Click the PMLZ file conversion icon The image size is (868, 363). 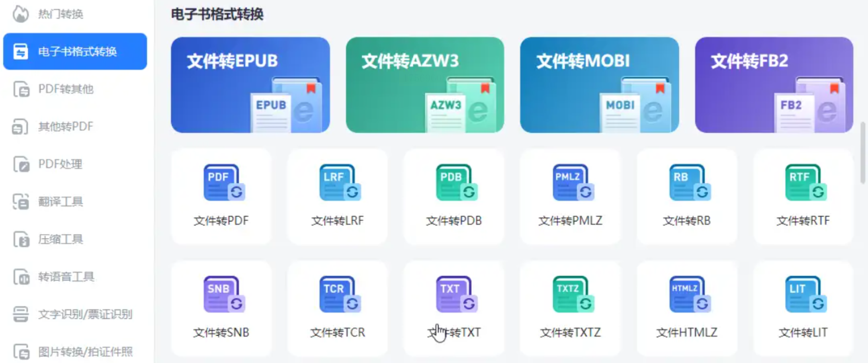[x=573, y=182]
